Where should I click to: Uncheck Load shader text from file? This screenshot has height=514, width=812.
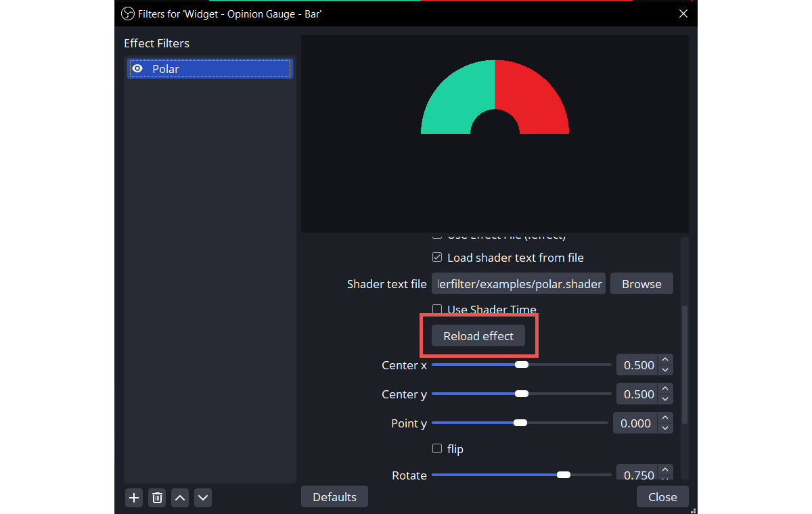437,258
